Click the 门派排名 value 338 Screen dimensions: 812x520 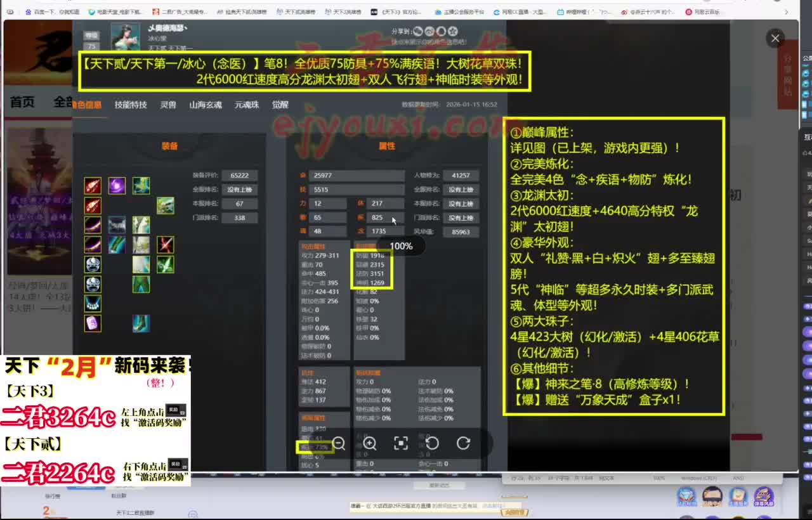pos(240,218)
